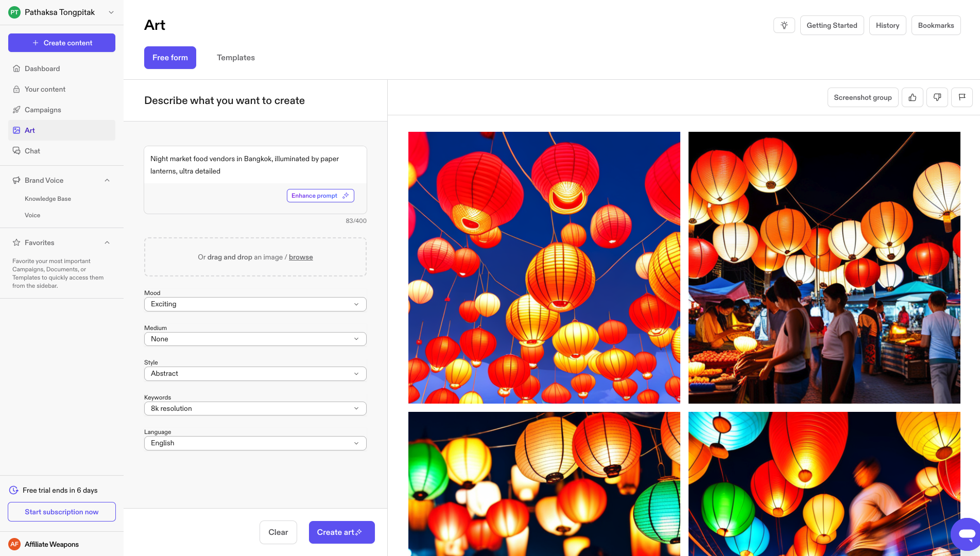Click the browse link to upload image
980x556 pixels.
tap(301, 257)
